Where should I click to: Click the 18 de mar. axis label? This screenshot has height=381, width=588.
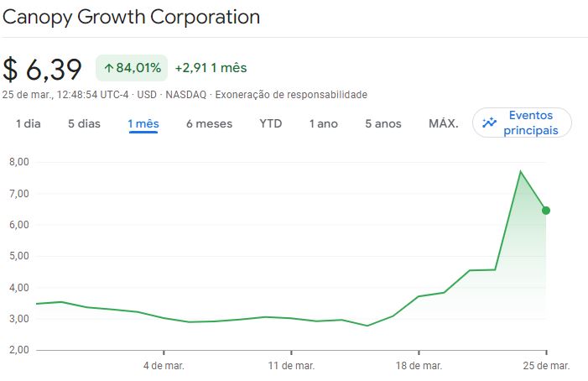(419, 366)
